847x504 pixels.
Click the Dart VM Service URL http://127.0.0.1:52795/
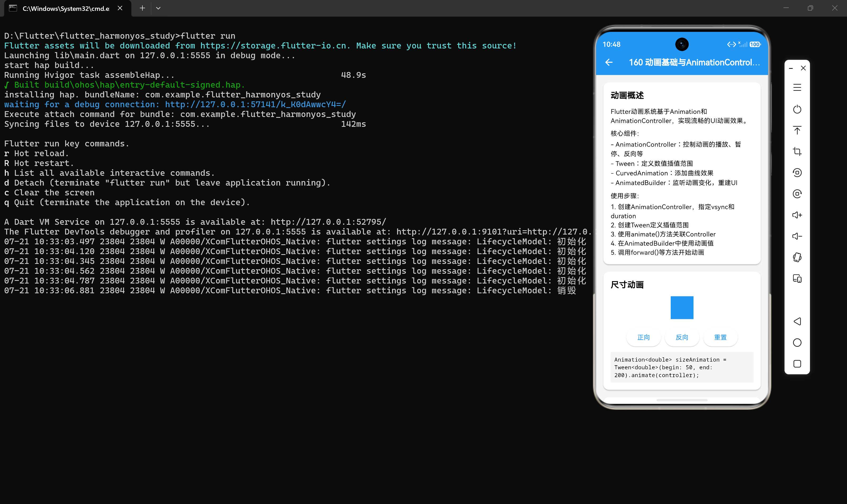pos(328,222)
